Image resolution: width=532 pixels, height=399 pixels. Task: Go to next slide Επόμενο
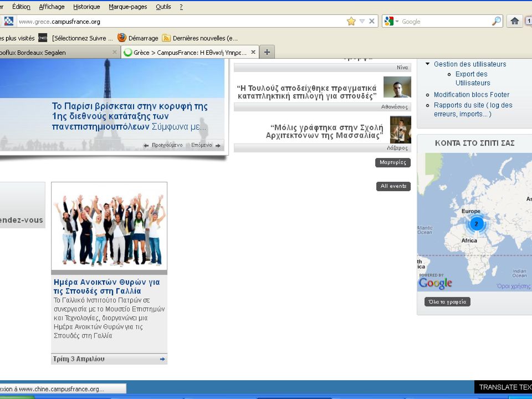(206, 145)
